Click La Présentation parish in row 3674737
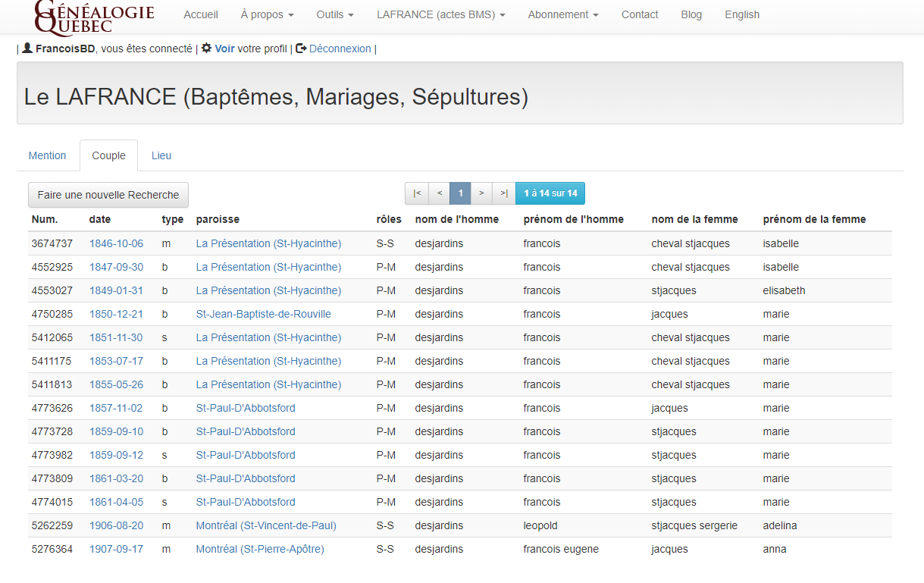The image size is (924, 583). coord(269,243)
